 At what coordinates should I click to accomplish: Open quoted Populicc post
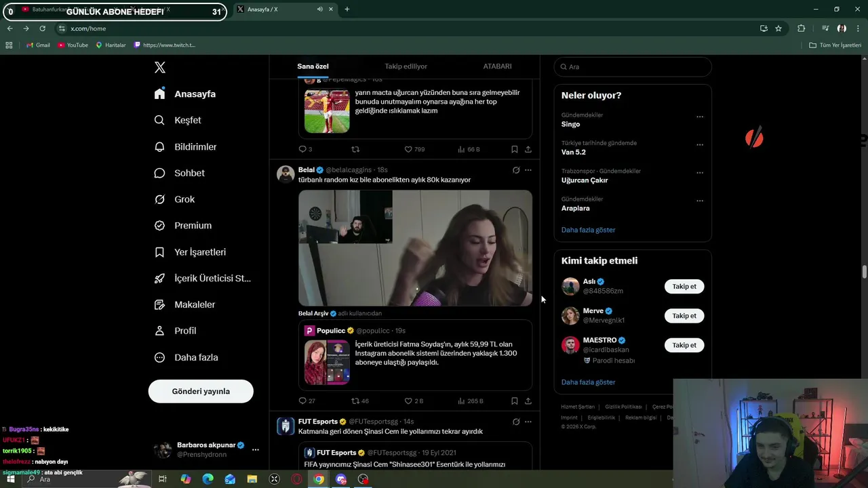pyautogui.click(x=415, y=354)
